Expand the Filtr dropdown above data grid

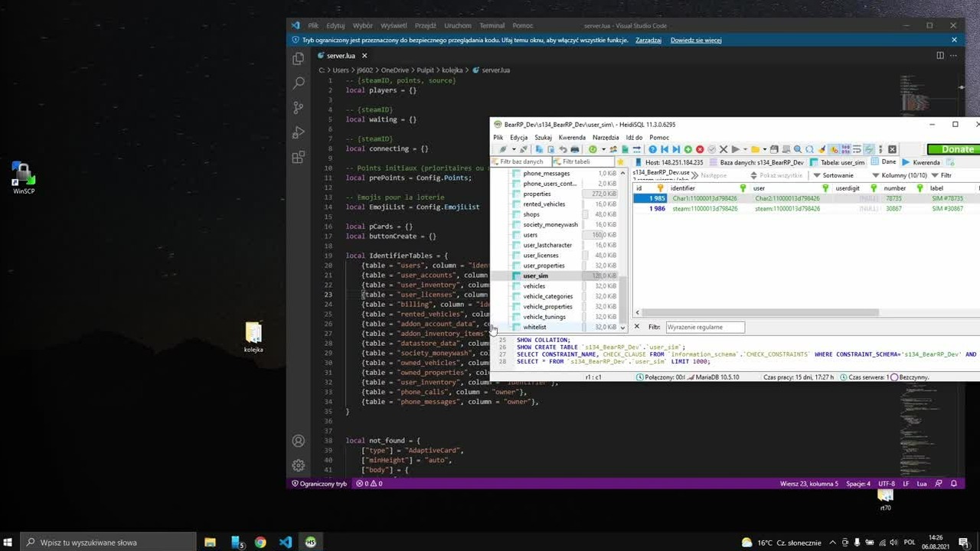pyautogui.click(x=941, y=175)
